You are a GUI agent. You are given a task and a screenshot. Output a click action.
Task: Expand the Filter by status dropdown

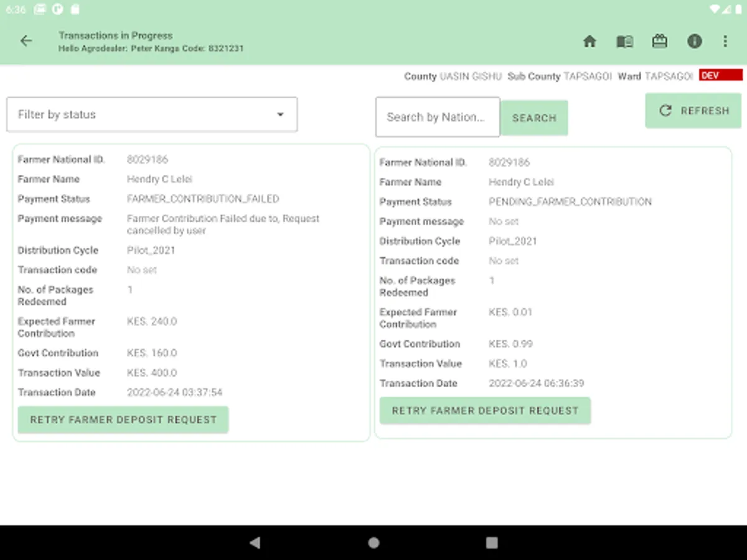click(x=152, y=114)
